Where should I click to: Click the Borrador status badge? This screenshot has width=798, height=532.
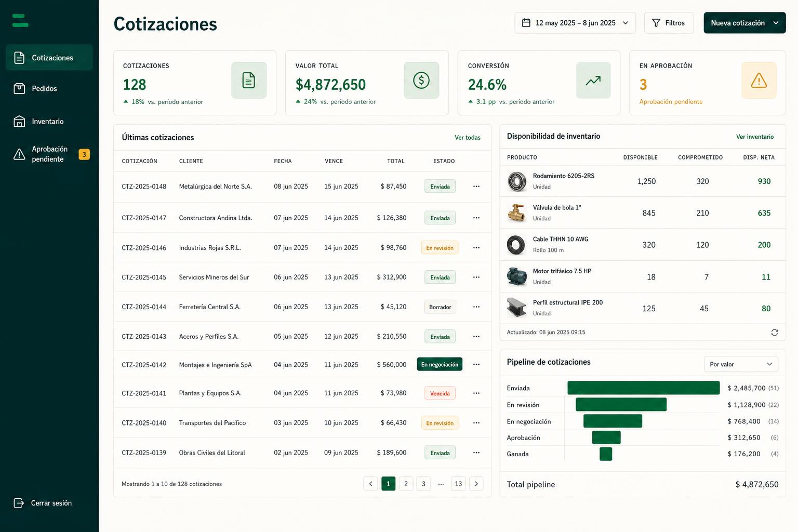(x=440, y=307)
